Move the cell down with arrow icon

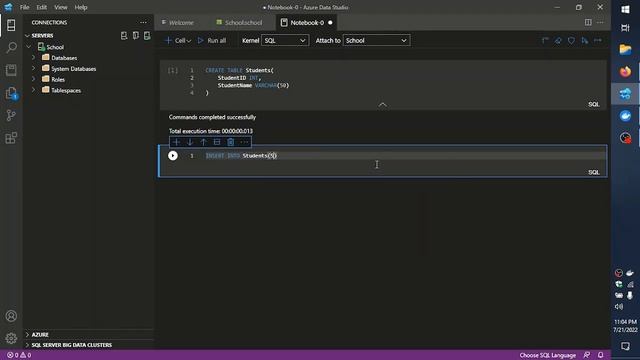[x=190, y=142]
